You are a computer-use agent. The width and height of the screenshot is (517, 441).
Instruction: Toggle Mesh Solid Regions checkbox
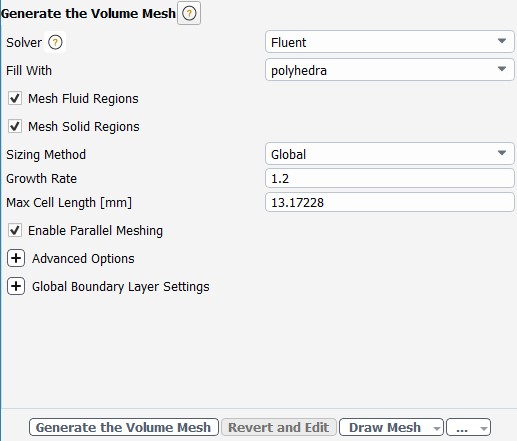pos(15,126)
